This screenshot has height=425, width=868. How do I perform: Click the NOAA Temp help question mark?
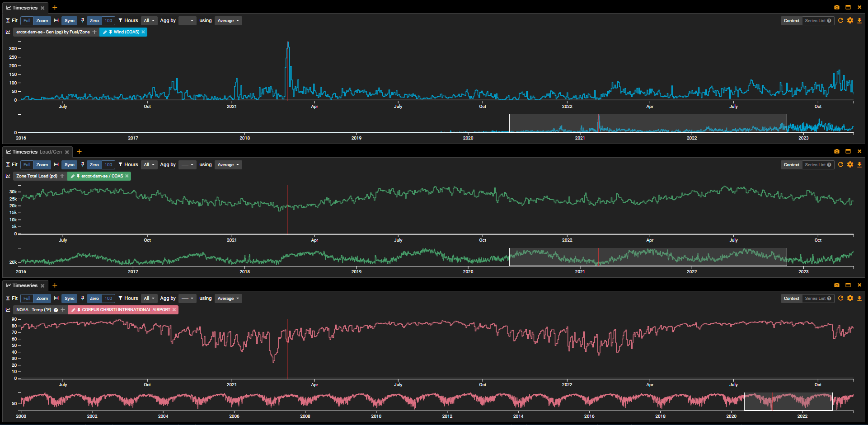(56, 310)
